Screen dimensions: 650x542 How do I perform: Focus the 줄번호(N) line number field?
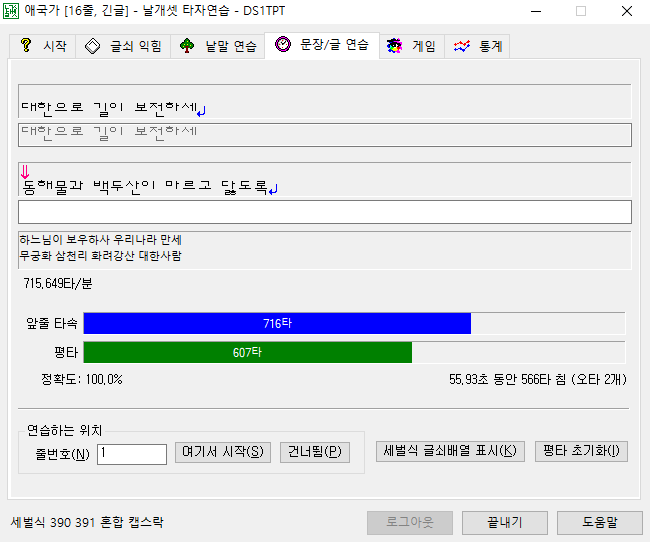tap(132, 454)
